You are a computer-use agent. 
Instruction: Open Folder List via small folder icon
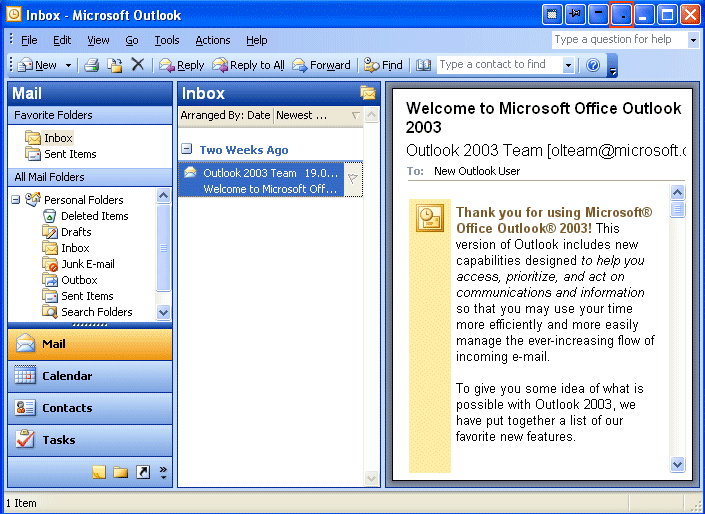tap(120, 472)
